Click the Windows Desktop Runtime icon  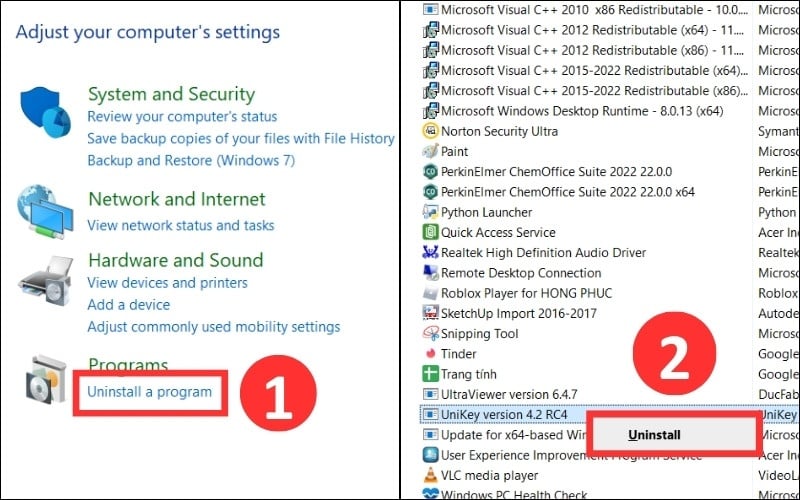(430, 111)
